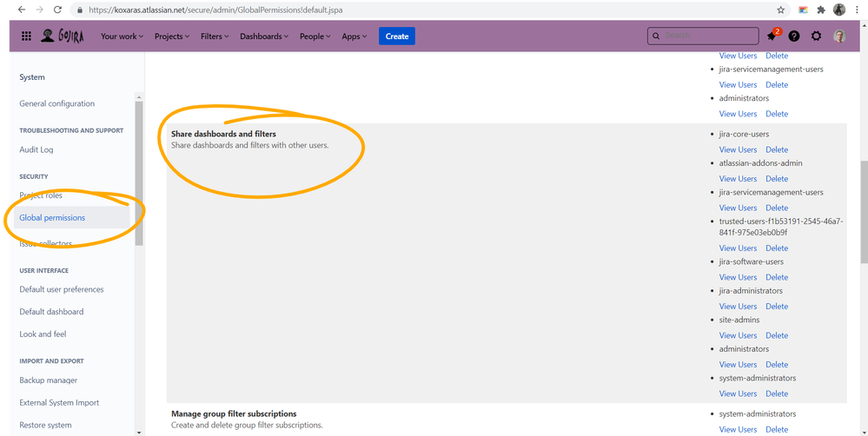Expand the Projects dropdown menu

click(x=172, y=36)
